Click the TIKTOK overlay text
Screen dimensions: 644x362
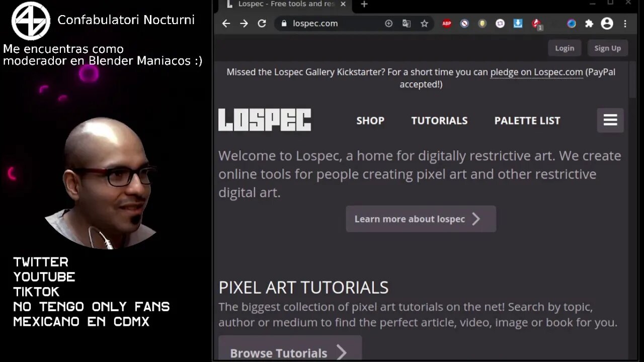point(36,292)
